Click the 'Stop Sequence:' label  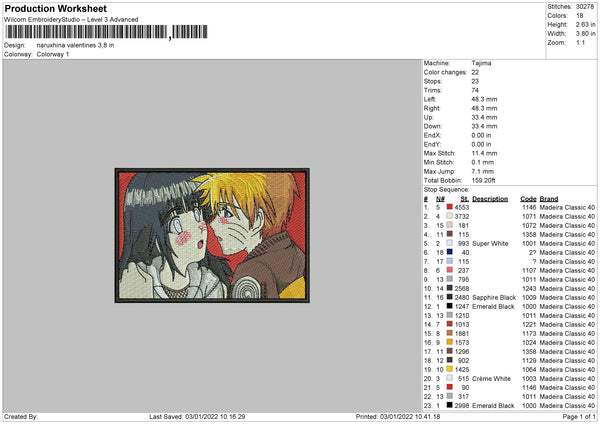[x=446, y=189]
